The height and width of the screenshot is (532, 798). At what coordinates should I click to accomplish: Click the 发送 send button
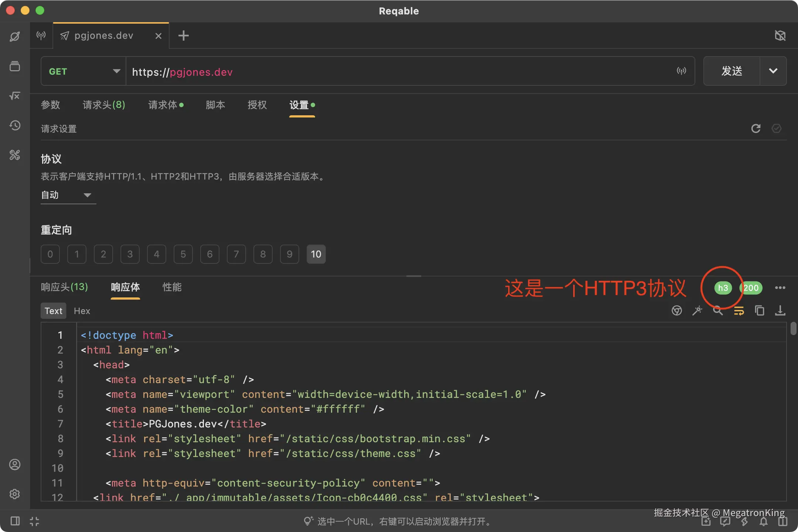pos(732,71)
